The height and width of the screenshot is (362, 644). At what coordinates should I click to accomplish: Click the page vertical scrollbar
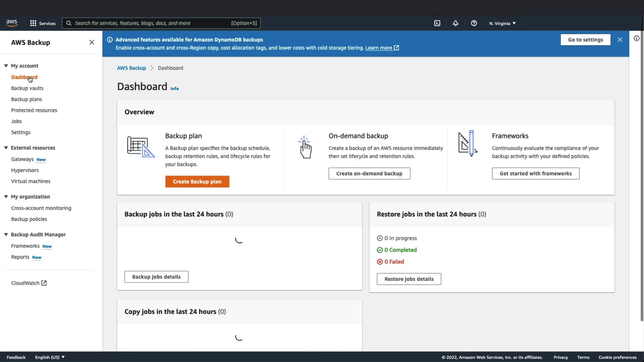tap(642, 168)
